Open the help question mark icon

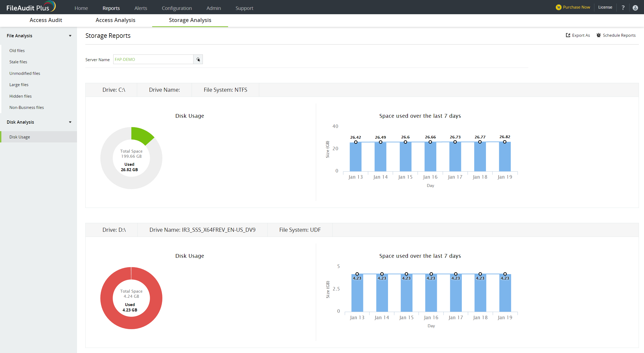click(x=623, y=8)
